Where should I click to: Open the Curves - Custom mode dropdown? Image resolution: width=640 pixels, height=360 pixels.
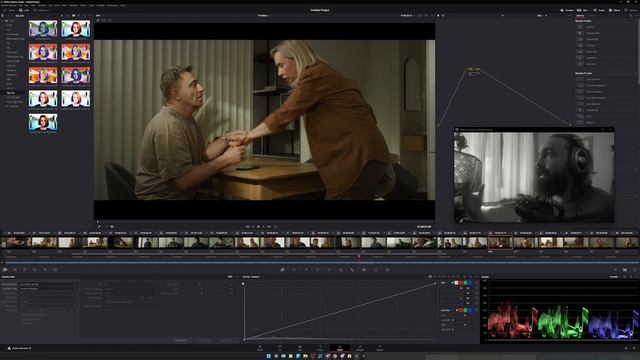click(x=251, y=277)
